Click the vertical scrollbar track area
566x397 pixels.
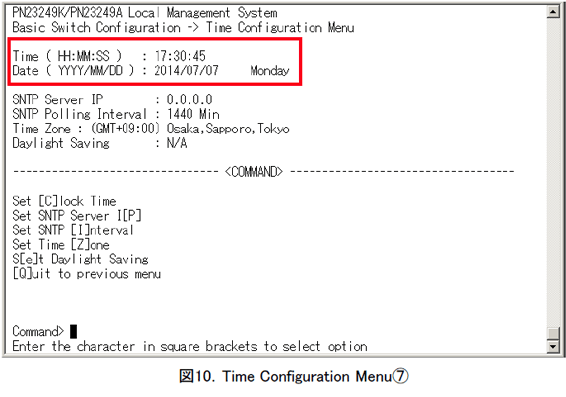[553, 173]
